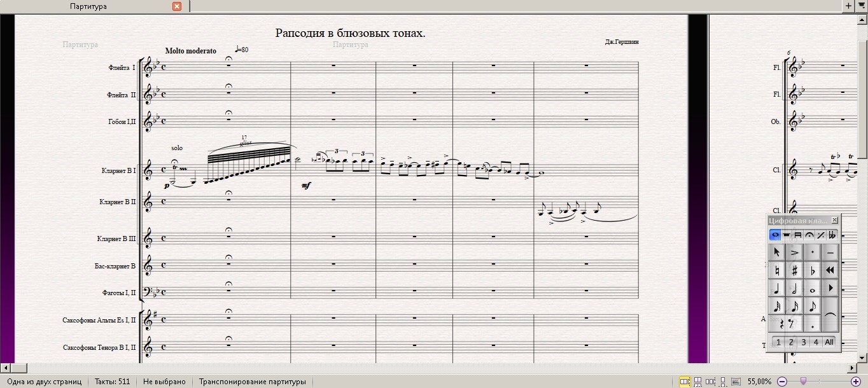Enable vertical spreads page view
This screenshot has width=868, height=388.
click(x=697, y=382)
